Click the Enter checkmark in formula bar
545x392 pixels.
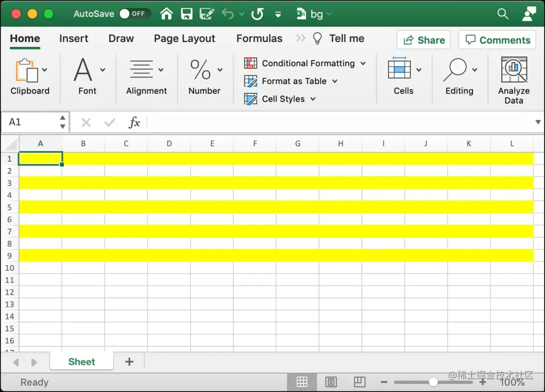click(x=110, y=122)
